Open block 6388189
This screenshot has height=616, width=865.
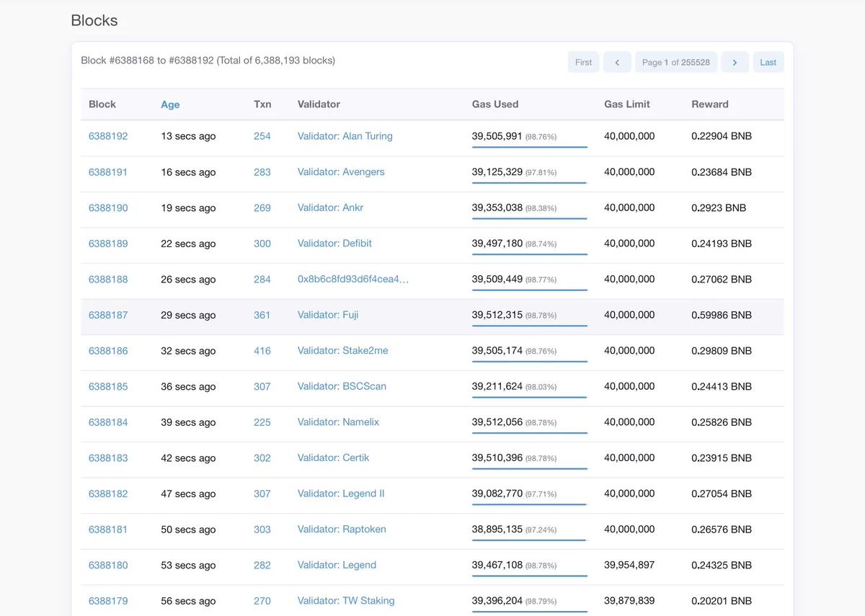[108, 244]
